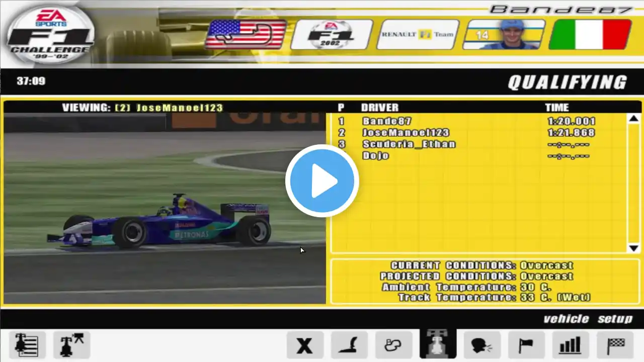Image resolution: width=644 pixels, height=362 pixels.
Task: Click the QUALIFYING session title
Action: [x=568, y=82]
